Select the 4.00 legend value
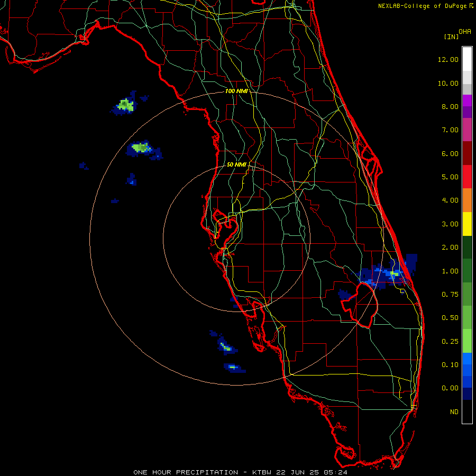The height and width of the screenshot is (476, 476). tap(450, 200)
